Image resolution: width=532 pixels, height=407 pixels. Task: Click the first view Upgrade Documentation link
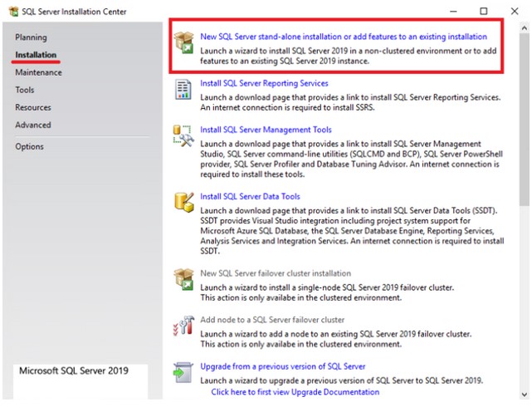(x=295, y=392)
